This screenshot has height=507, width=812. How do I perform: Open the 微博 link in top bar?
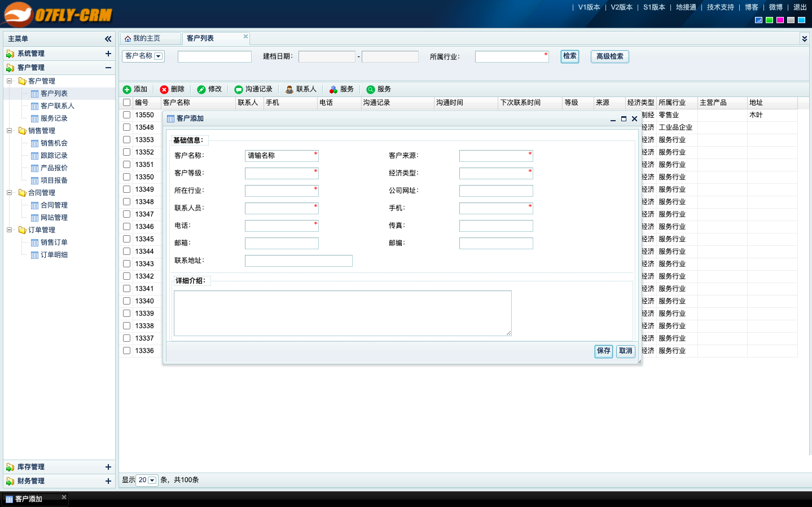tap(776, 7)
